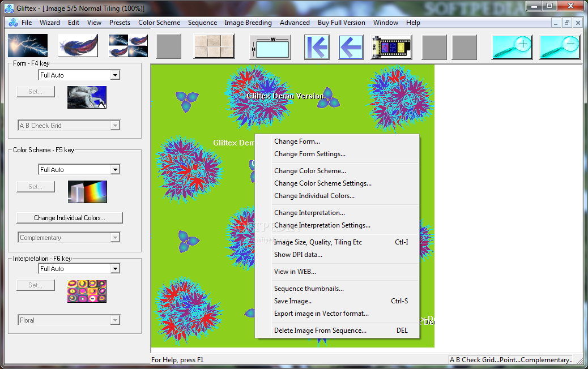
Task: Open the Complementary dropdown
Action: click(69, 238)
